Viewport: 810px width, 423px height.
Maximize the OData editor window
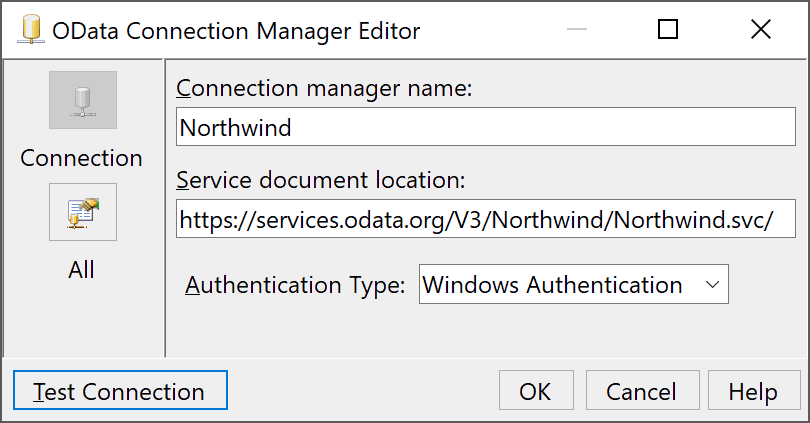(668, 30)
